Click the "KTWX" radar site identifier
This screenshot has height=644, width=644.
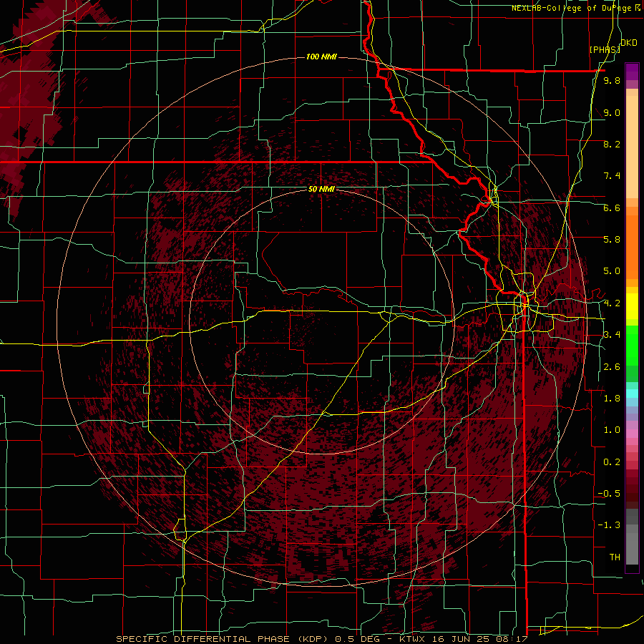pos(411,639)
